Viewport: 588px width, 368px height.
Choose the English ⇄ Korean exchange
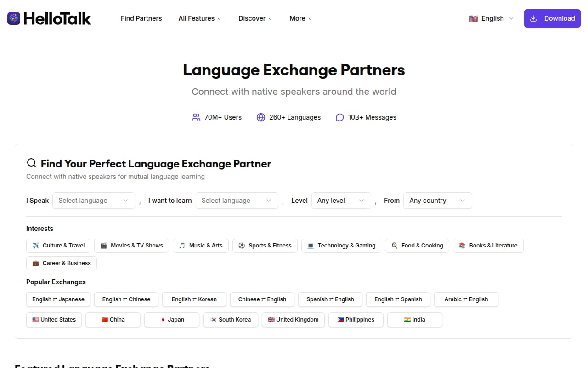194,299
